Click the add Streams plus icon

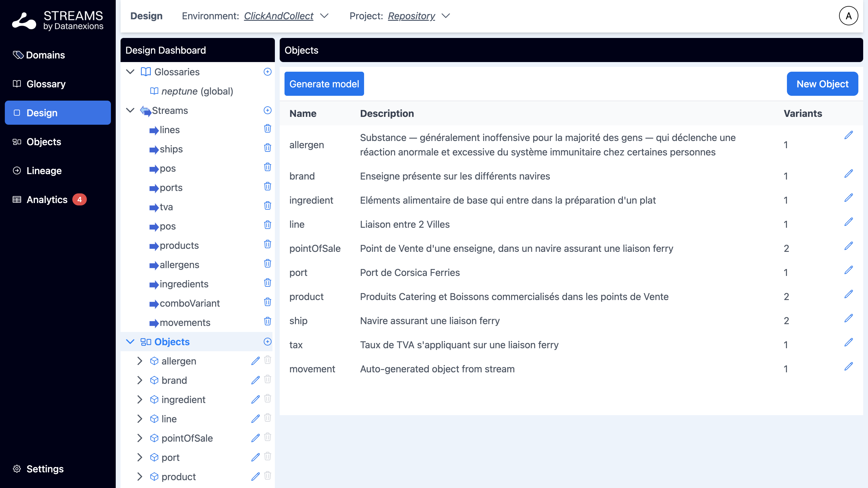point(267,110)
